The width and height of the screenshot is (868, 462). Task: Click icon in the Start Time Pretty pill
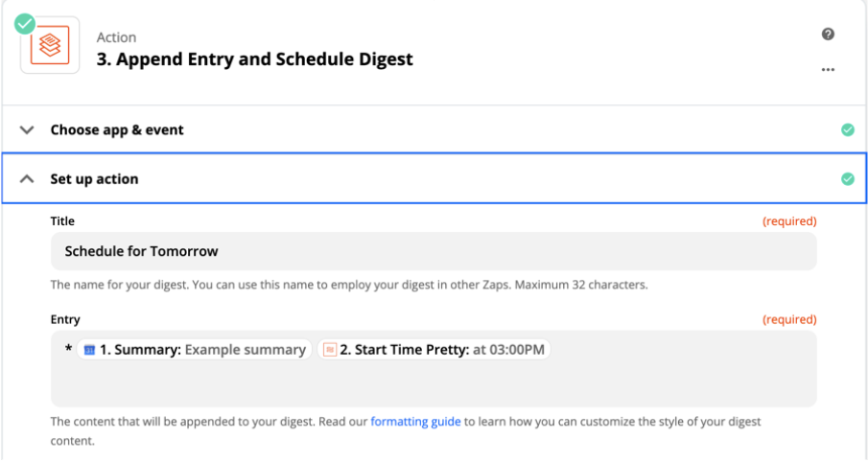pyautogui.click(x=330, y=350)
